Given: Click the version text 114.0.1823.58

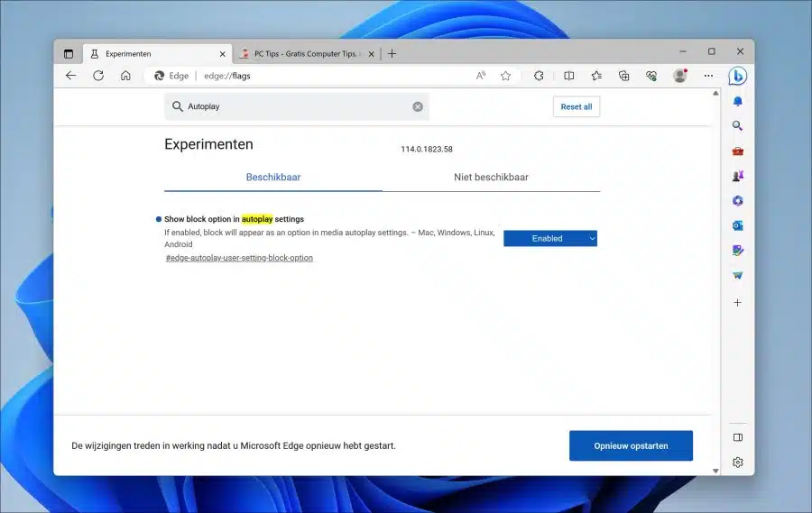Looking at the screenshot, I should click(x=427, y=149).
